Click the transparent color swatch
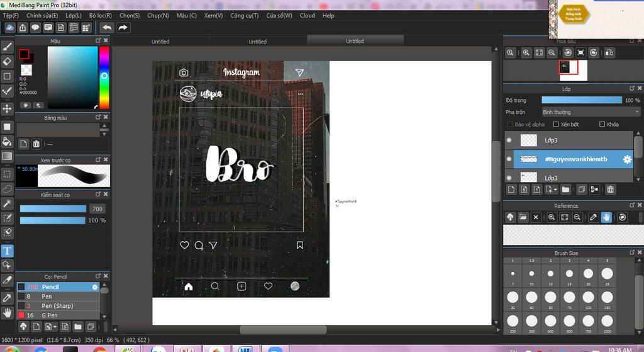Image resolution: width=644 pixels, height=352 pixels. coord(26,69)
